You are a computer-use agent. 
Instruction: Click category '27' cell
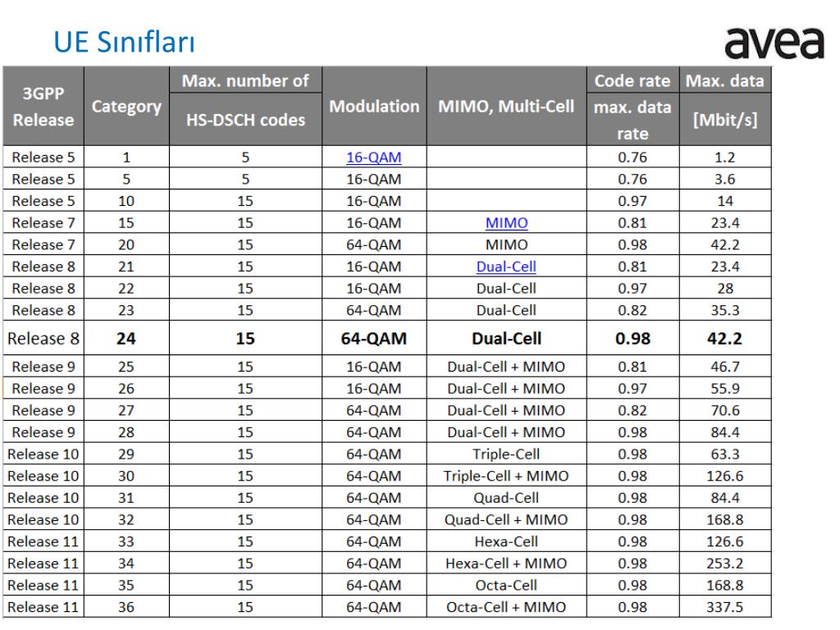click(x=126, y=411)
